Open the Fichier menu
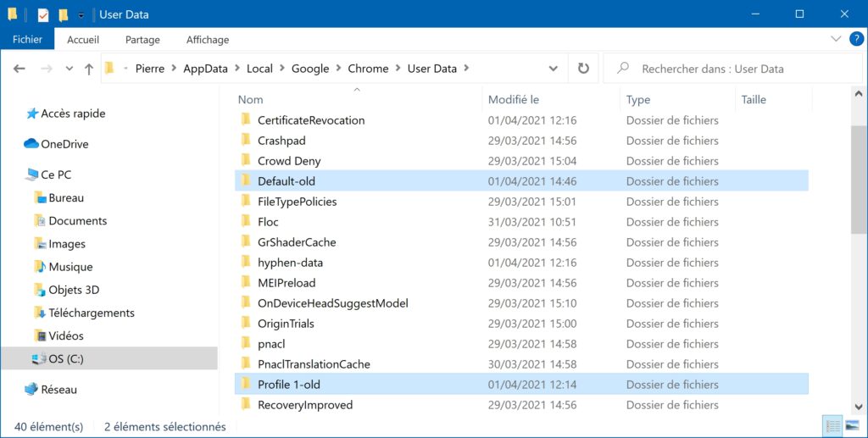 coord(28,39)
